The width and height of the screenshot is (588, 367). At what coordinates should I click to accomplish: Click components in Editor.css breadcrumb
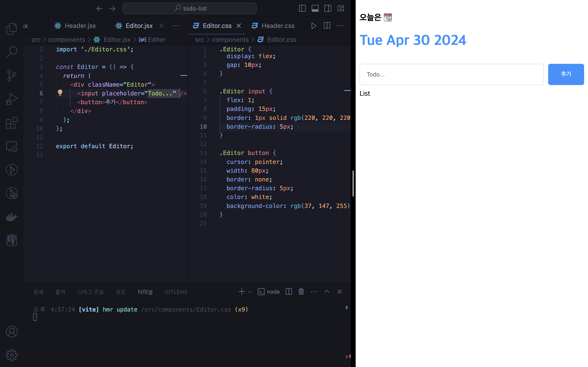pos(230,40)
